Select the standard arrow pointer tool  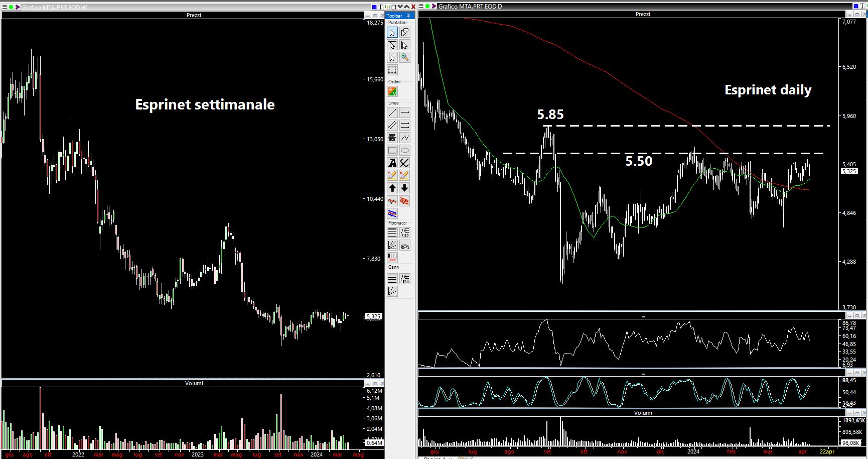pyautogui.click(x=392, y=33)
